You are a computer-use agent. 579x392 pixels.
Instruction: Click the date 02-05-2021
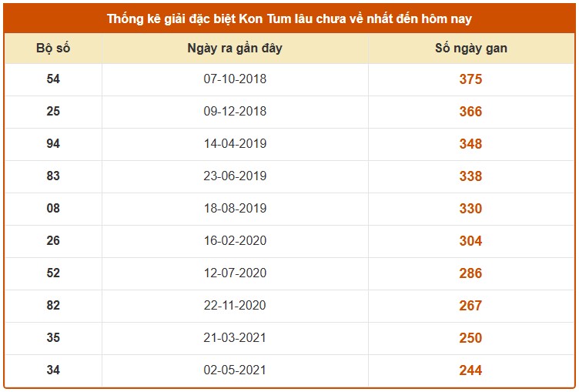pos(235,370)
